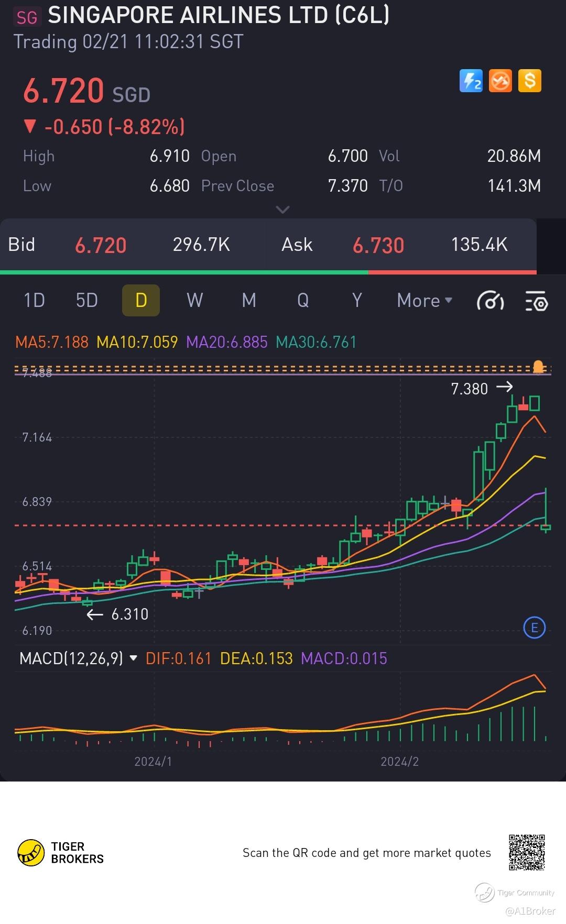Viewport: 566px width, 924px height.
Task: Tap the change -0.650 (-8.82%)
Action: 104,127
